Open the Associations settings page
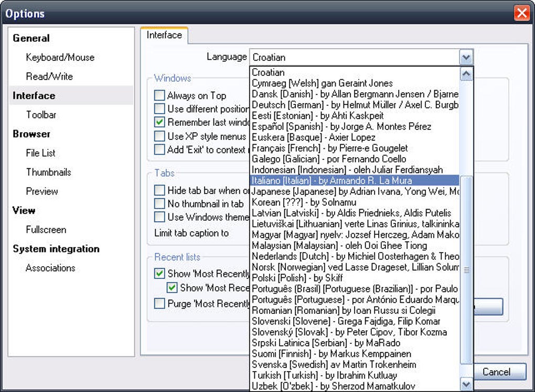This screenshot has height=392, width=535. (50, 268)
